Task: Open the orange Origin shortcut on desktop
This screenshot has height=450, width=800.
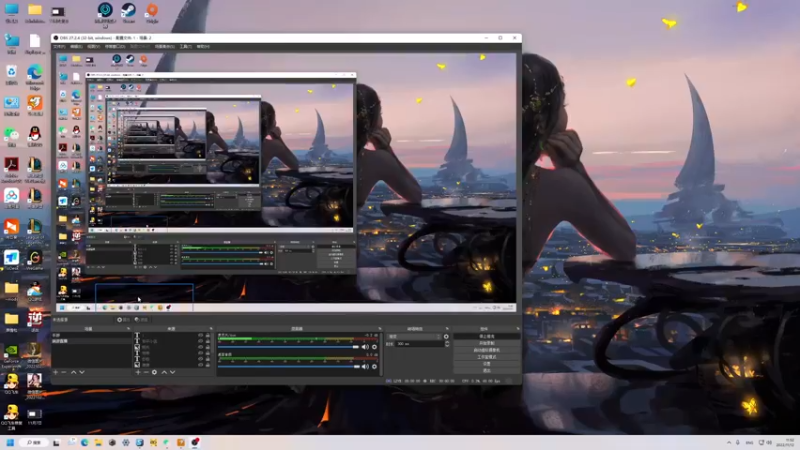Action: point(152,13)
